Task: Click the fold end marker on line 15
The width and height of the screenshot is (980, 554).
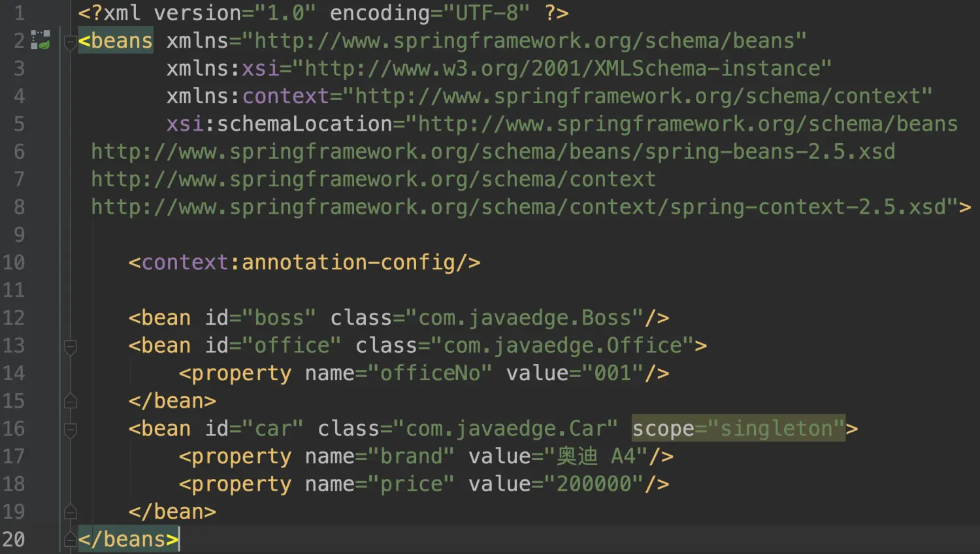Action: click(71, 401)
